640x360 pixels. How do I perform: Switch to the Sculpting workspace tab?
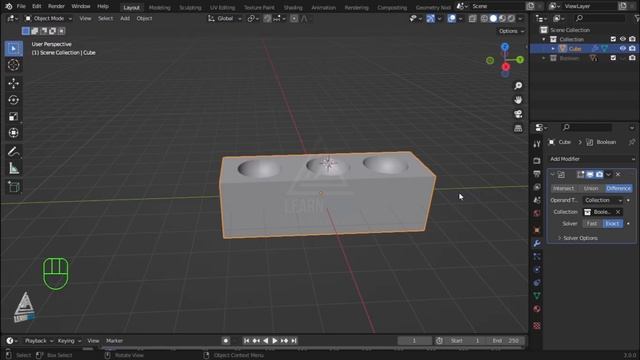(190, 7)
